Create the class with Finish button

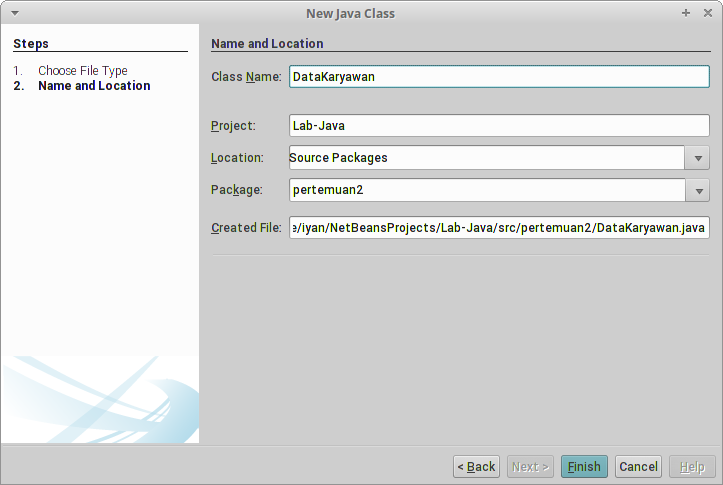pos(584,467)
